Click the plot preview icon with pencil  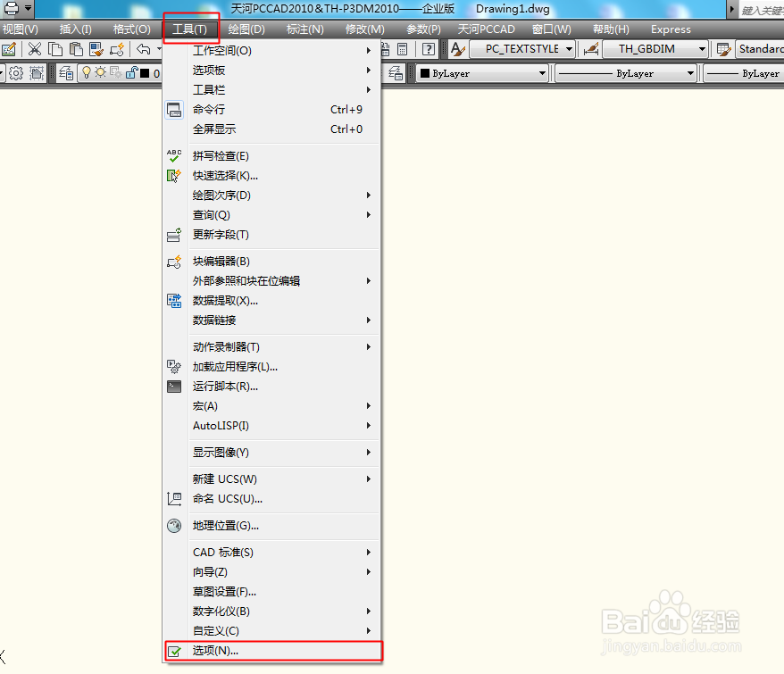tap(9, 49)
